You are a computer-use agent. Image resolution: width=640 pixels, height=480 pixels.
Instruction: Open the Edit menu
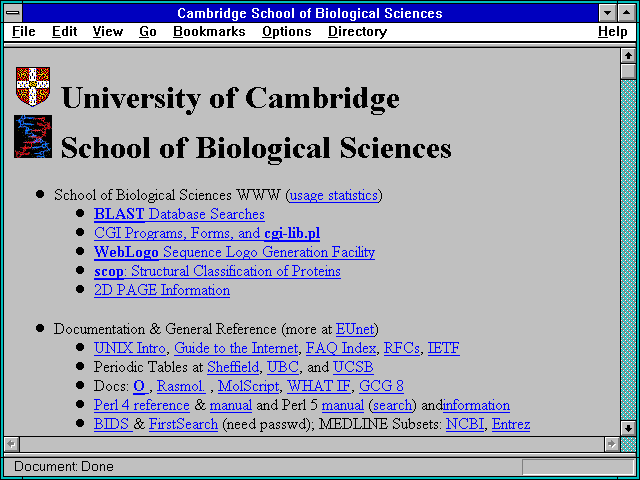64,31
